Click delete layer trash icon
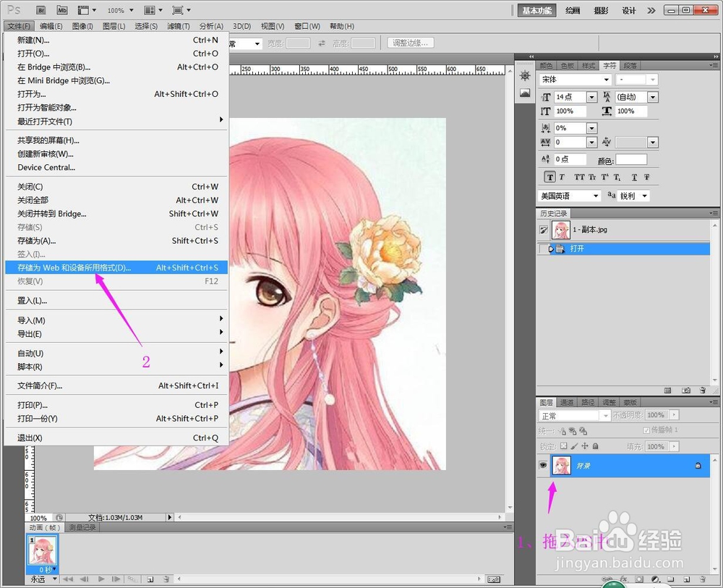 (702, 579)
